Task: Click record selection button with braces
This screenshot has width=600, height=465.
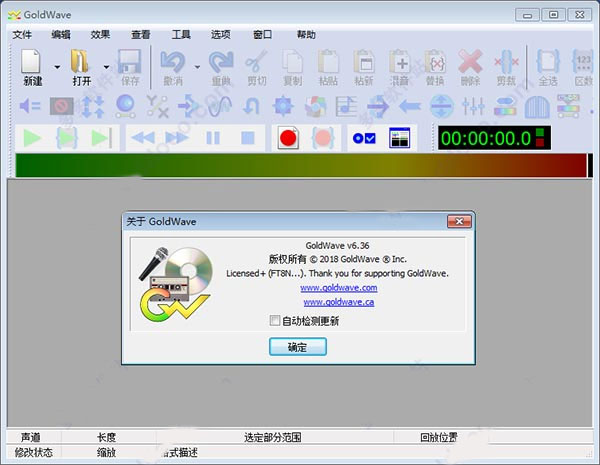Action: click(x=323, y=138)
